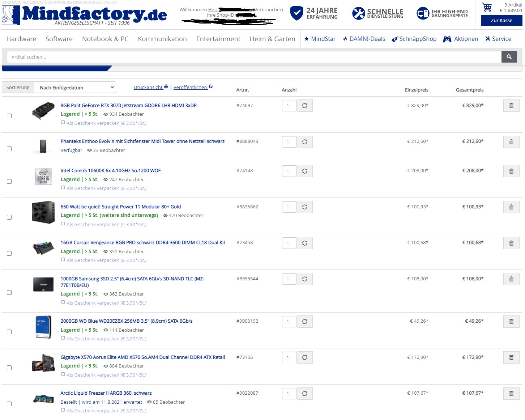The height and width of the screenshot is (420, 525).
Task: Open the Palit GeForce RTX 3070 product link
Action: [x=129, y=105]
